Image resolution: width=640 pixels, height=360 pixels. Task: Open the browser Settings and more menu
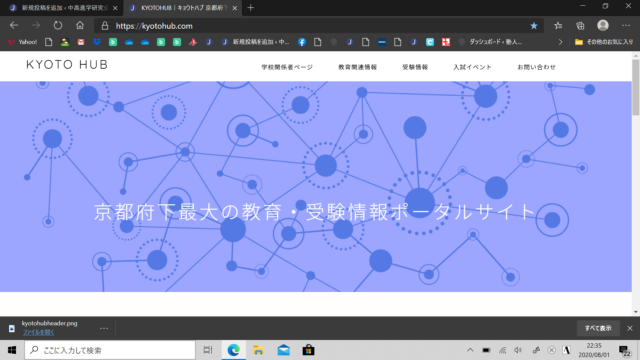626,25
